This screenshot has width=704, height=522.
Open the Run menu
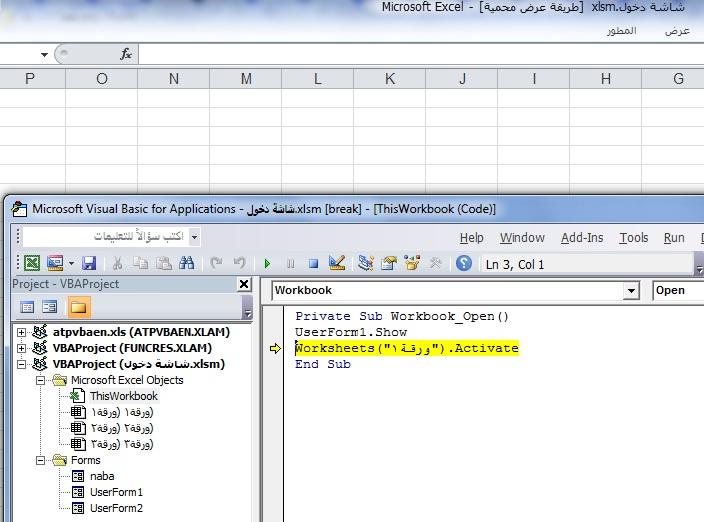point(674,237)
